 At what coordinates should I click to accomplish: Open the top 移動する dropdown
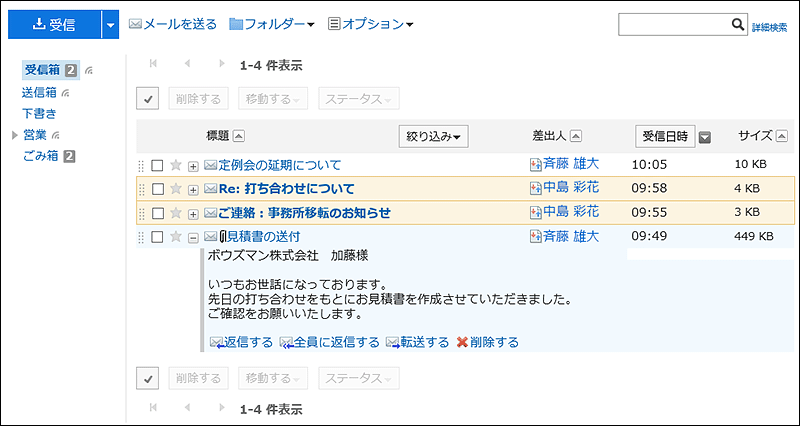click(x=273, y=98)
